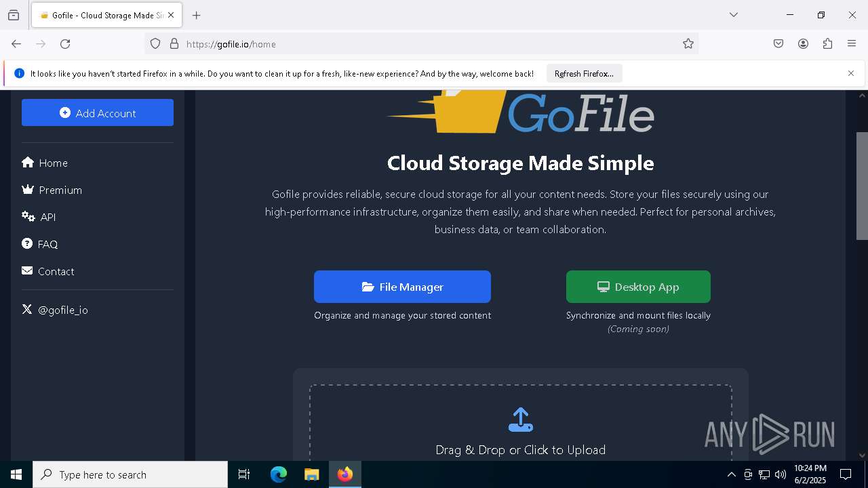The width and height of the screenshot is (868, 488).
Task: Close the Gofile tab
Action: [172, 15]
